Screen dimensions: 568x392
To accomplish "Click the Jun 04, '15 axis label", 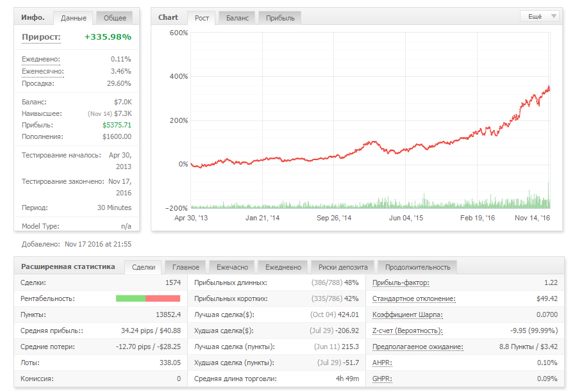I will tap(406, 218).
